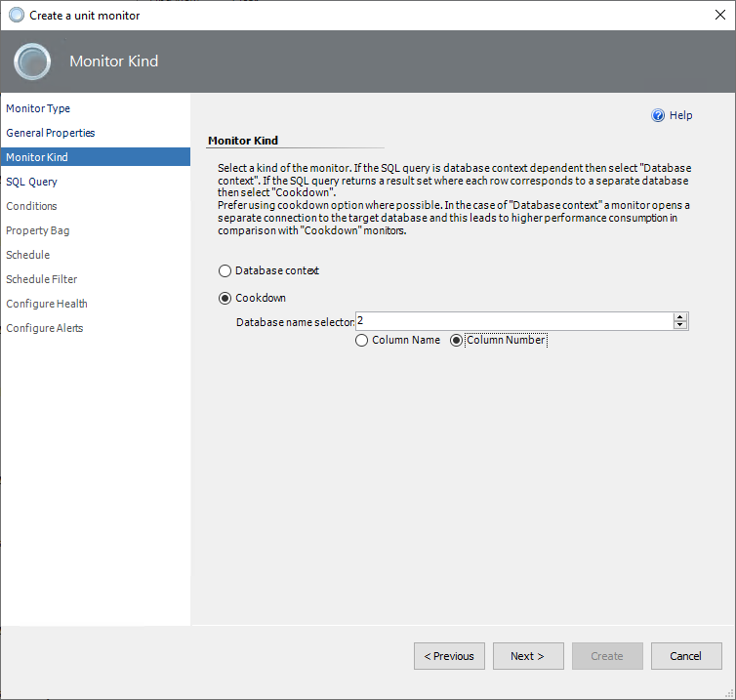The image size is (736, 700).
Task: Go to the Monitor Type step
Action: (38, 108)
